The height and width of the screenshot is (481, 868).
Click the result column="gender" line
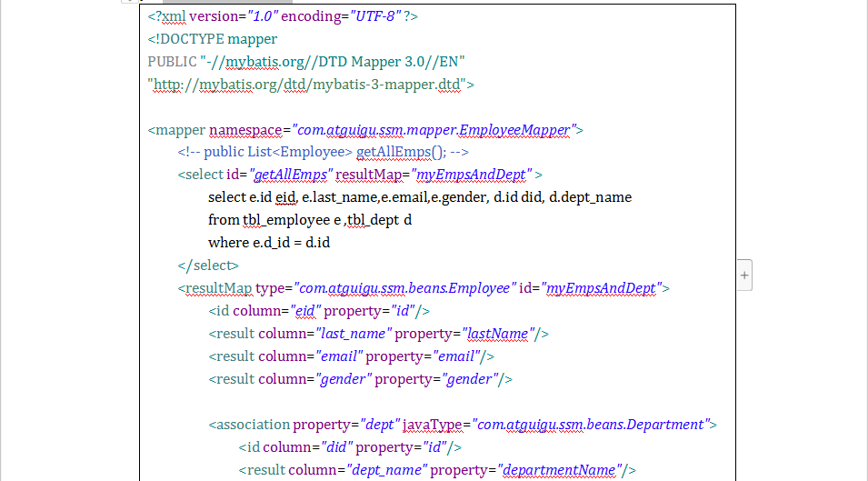(x=360, y=379)
